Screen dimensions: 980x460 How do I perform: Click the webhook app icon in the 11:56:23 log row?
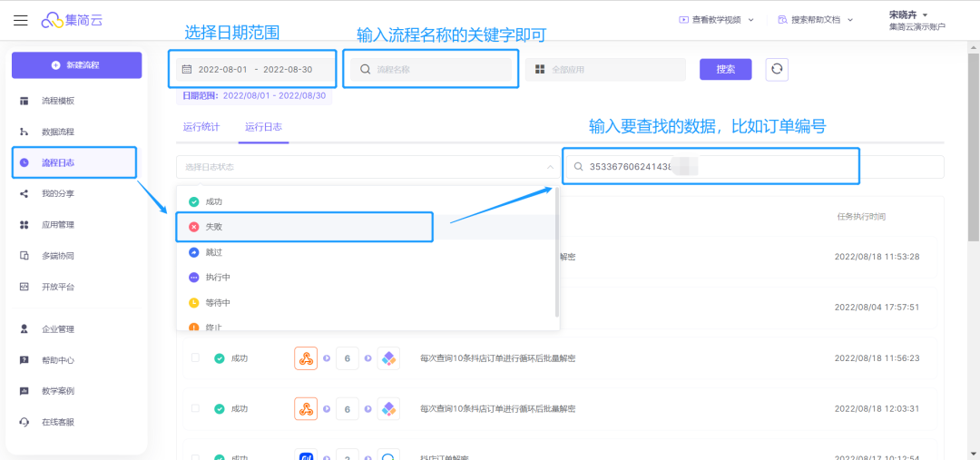(306, 358)
